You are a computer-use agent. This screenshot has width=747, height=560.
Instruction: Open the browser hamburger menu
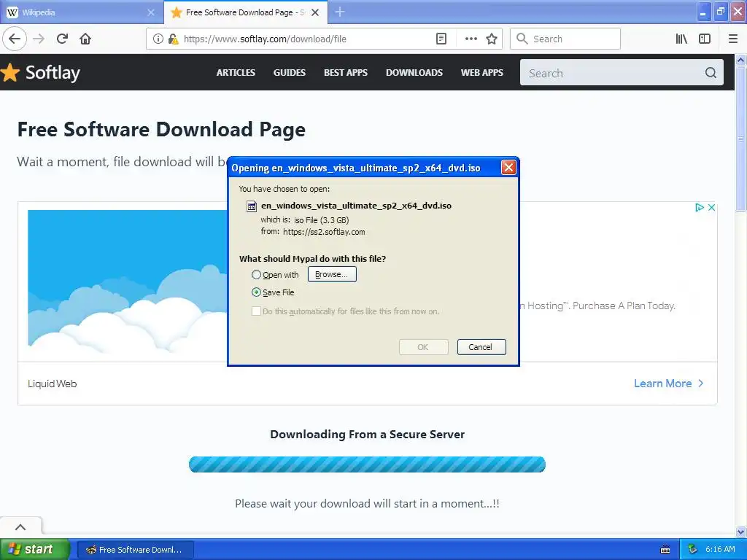[733, 39]
